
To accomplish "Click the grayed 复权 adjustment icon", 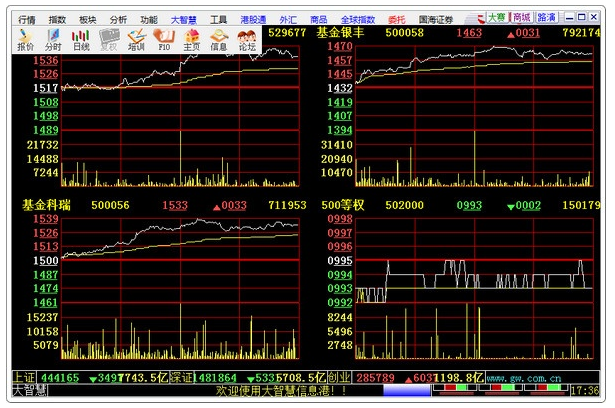I will [x=109, y=40].
